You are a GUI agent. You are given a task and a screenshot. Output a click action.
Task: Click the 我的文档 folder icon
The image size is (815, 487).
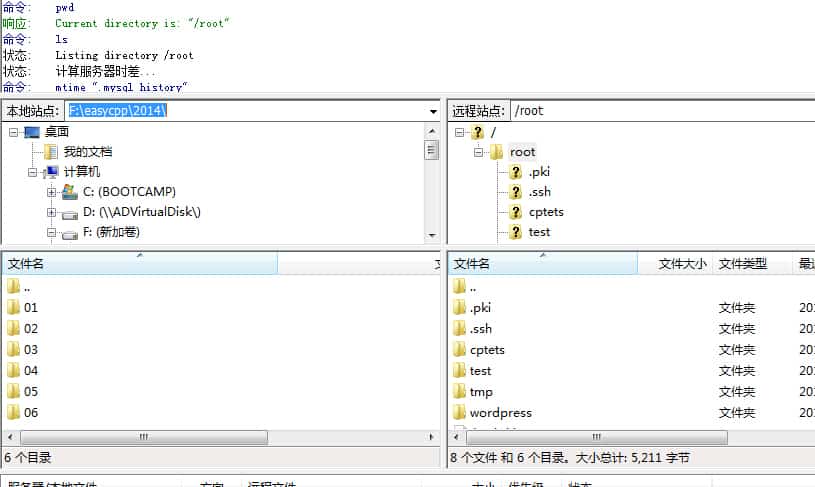(x=51, y=152)
